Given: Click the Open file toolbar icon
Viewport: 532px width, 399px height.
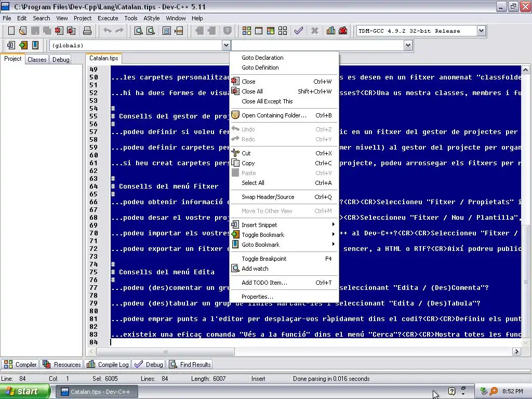Looking at the screenshot, I should click(23, 31).
